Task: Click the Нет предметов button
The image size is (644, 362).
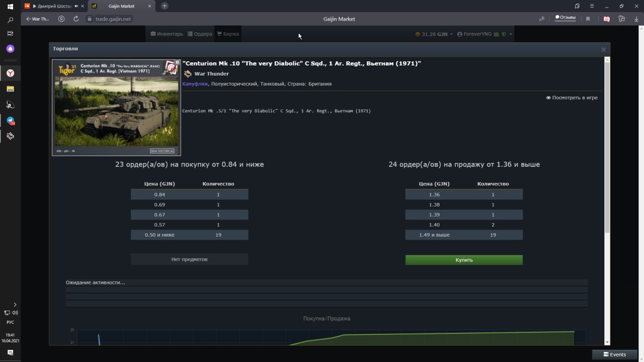Action: click(189, 259)
